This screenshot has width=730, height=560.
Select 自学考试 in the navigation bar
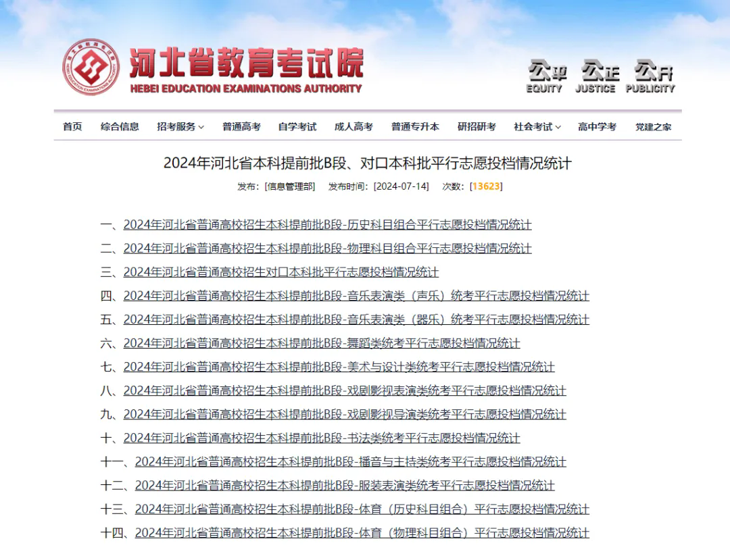pos(297,126)
